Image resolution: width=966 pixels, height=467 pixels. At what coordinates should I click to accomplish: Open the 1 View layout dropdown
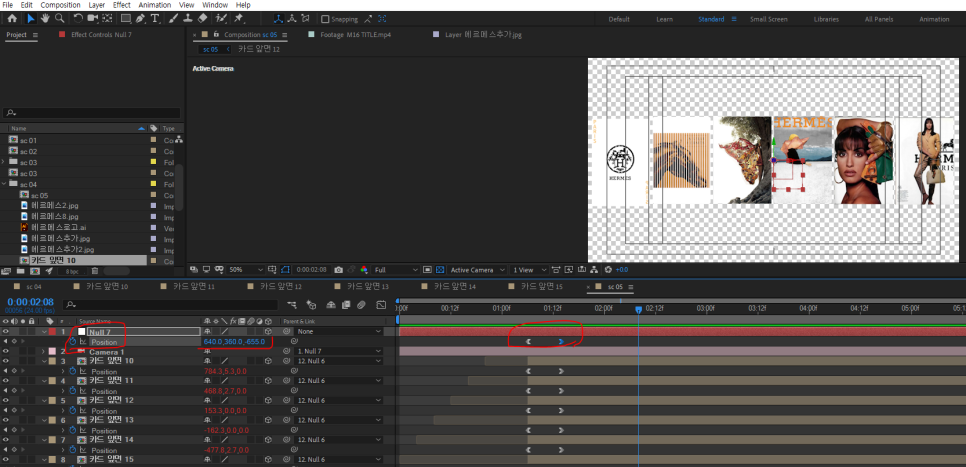(530, 270)
